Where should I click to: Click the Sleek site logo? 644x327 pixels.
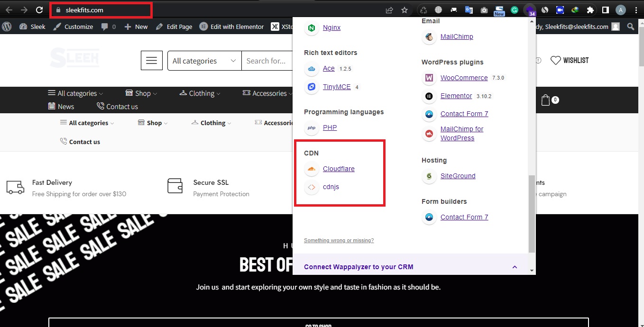tap(74, 58)
